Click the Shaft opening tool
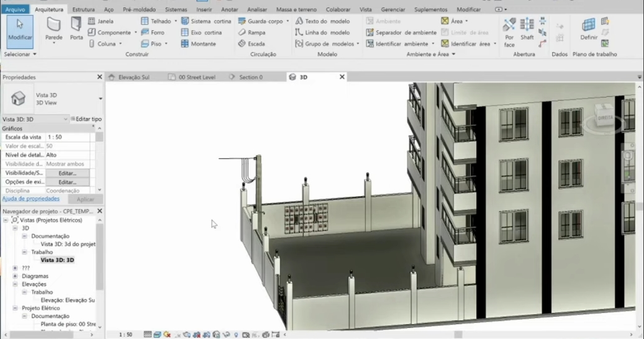 coord(527,29)
